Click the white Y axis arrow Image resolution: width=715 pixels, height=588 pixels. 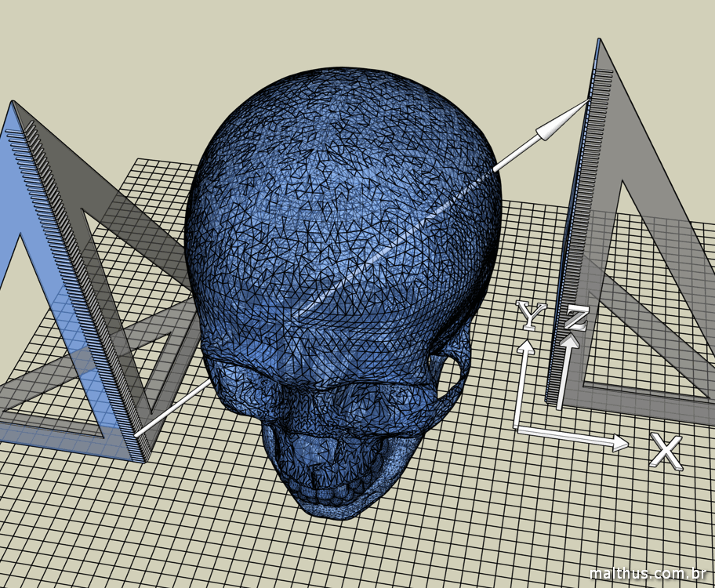(523, 384)
